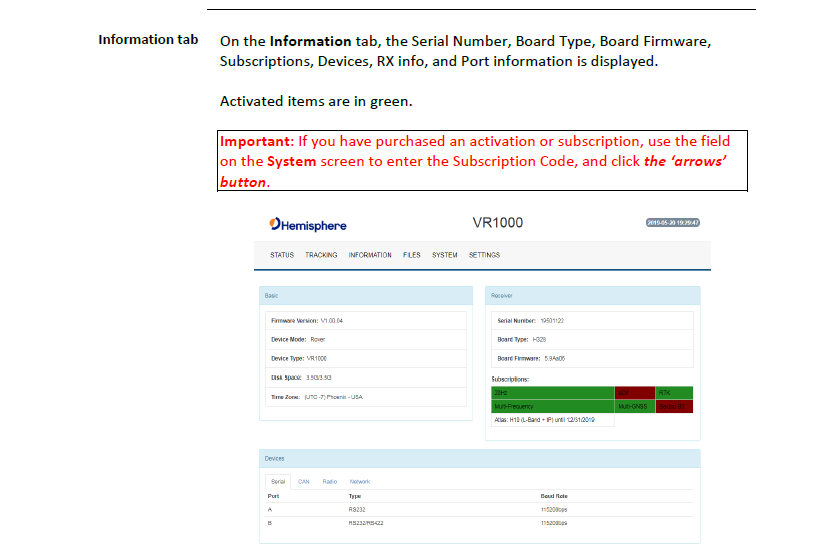Switch to the CAN devices tab
The image size is (832, 559).
304,481
